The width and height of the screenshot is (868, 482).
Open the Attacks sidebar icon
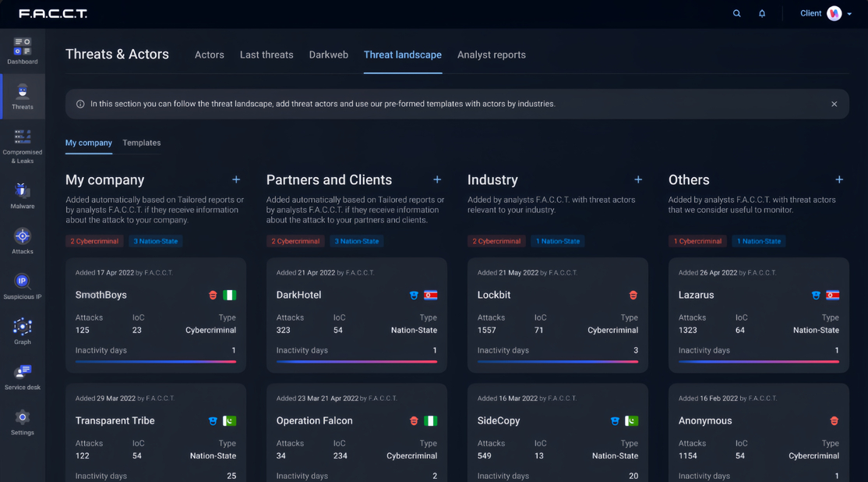click(22, 240)
